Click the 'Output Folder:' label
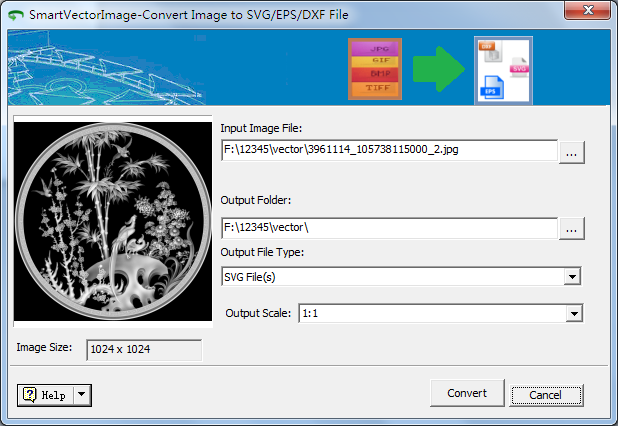This screenshot has height=426, width=618. (x=255, y=200)
